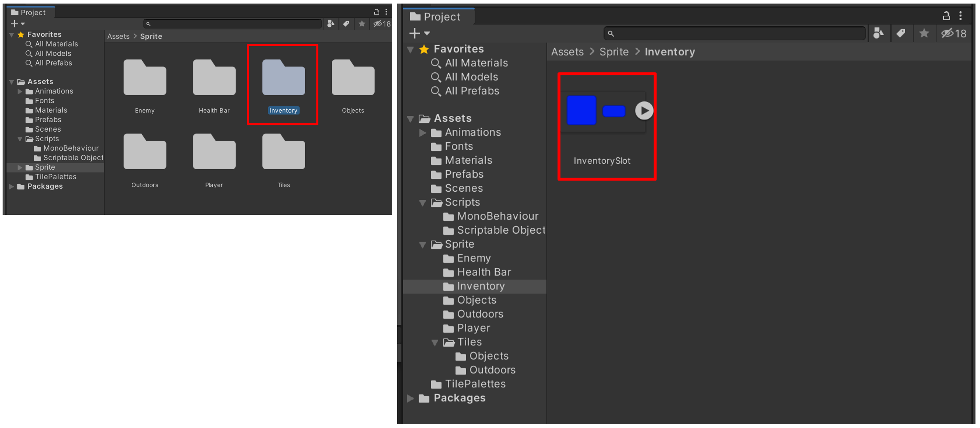Click the lock icon on right Project panel
Image resolution: width=980 pixels, height=428 pixels.
pos(946,15)
